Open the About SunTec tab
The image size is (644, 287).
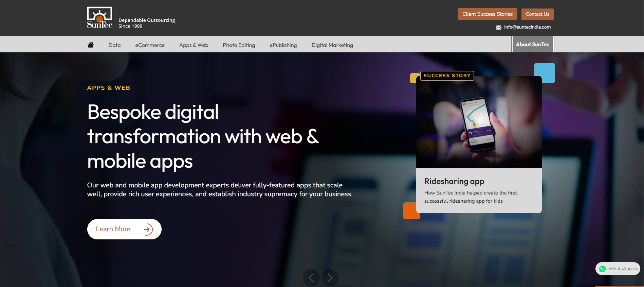click(x=532, y=44)
